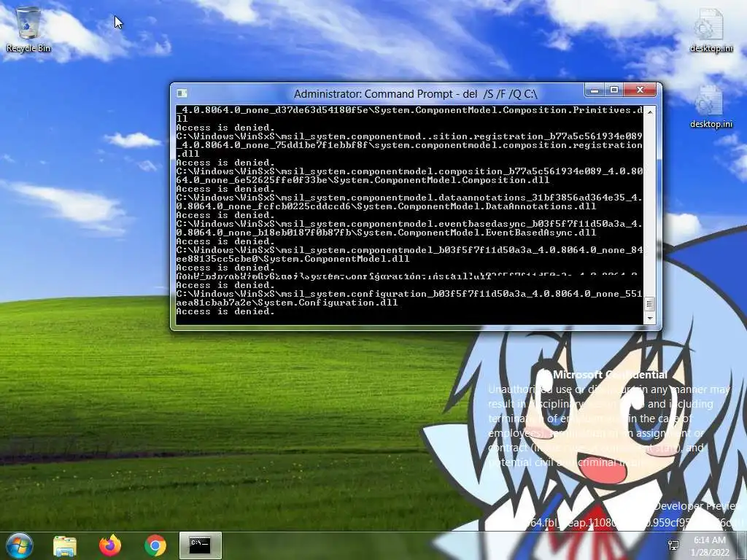Launch File Explorer from the taskbar
This screenshot has height=560, width=747.
[65, 545]
